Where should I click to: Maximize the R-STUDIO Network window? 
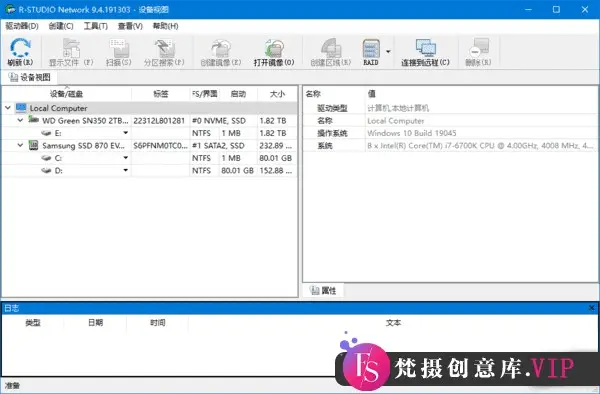coord(556,9)
